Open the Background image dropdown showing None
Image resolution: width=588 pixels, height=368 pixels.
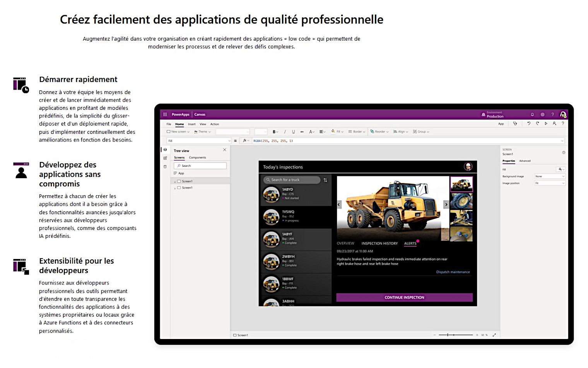click(x=550, y=176)
